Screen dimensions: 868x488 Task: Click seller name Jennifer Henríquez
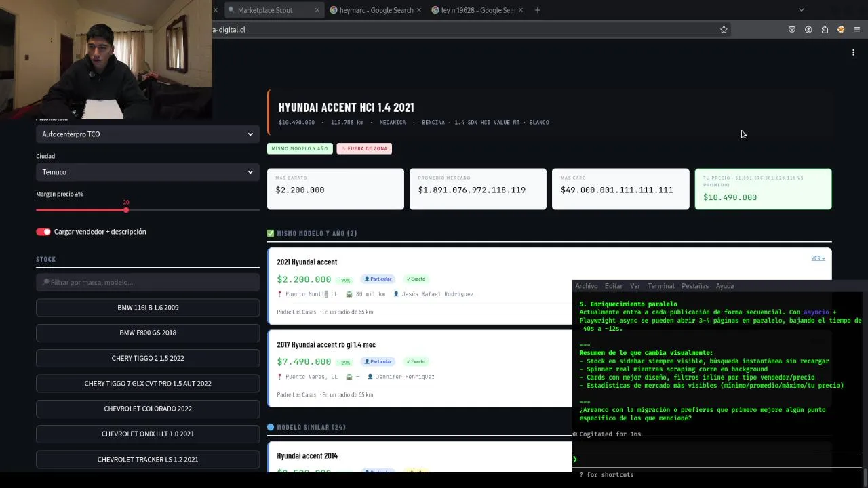pyautogui.click(x=405, y=377)
